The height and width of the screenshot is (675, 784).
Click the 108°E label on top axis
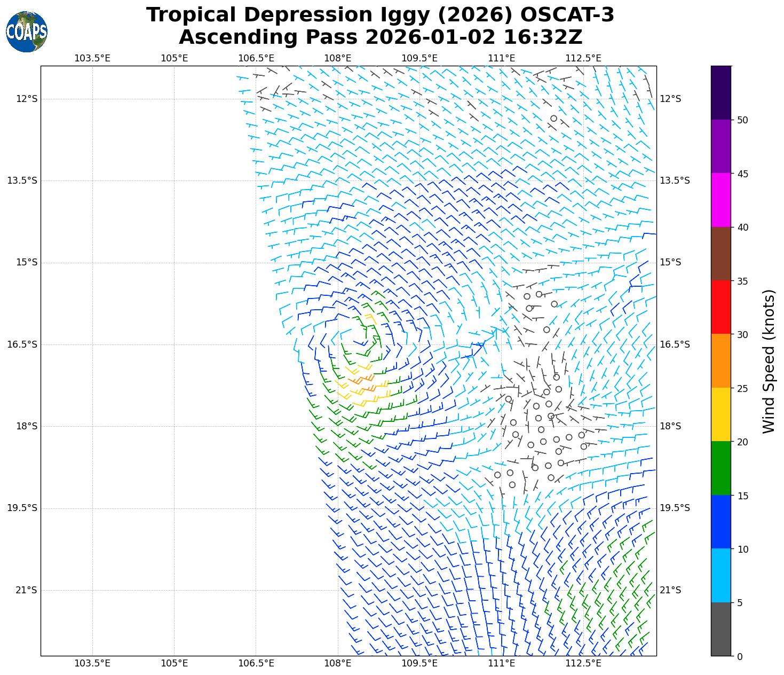click(338, 58)
